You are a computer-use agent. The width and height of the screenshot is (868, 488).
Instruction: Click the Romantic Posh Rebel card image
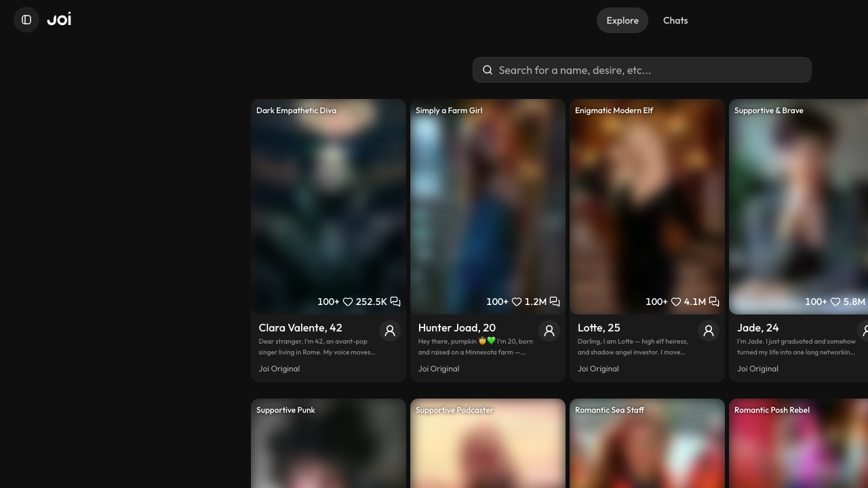point(798,443)
